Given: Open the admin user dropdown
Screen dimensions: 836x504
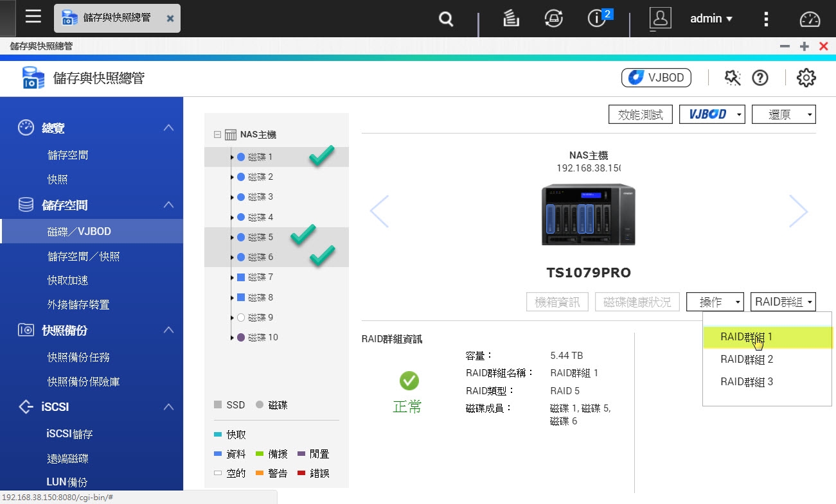Looking at the screenshot, I should (x=711, y=19).
